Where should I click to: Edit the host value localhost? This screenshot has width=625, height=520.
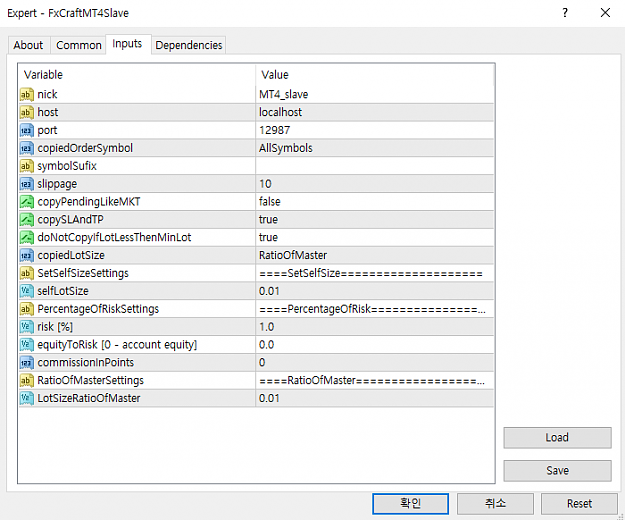click(x=374, y=112)
